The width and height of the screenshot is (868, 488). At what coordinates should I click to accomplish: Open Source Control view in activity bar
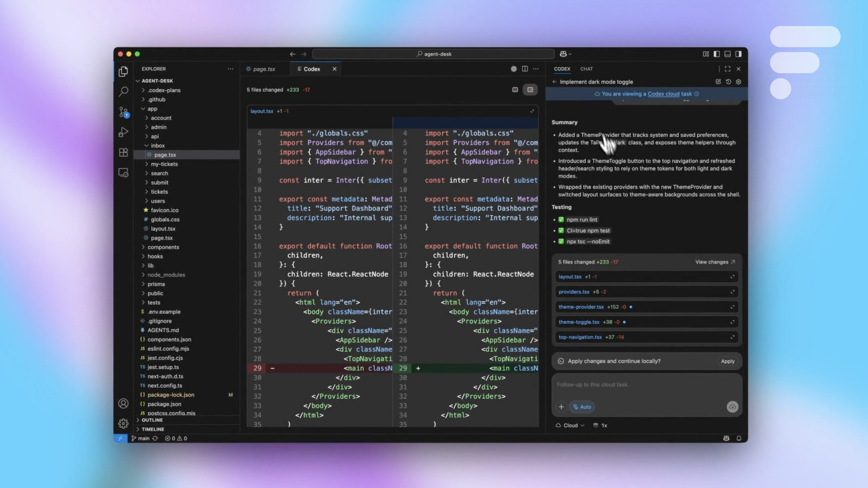[124, 112]
